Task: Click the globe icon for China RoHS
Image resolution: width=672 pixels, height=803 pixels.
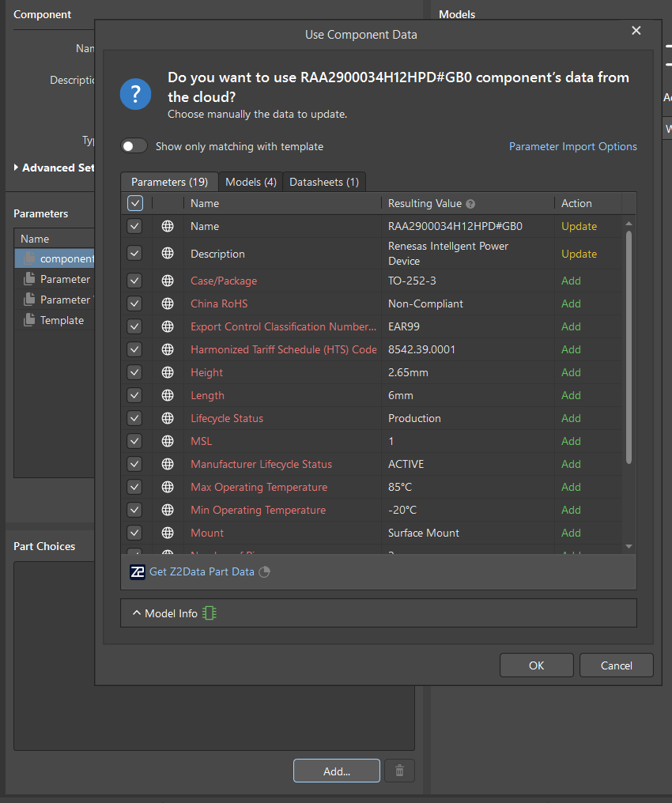Action: click(x=168, y=303)
